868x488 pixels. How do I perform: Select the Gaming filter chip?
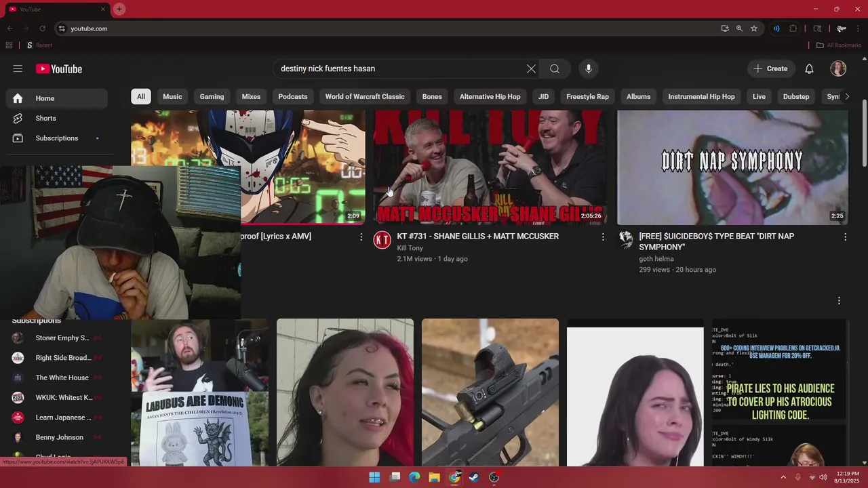point(212,96)
